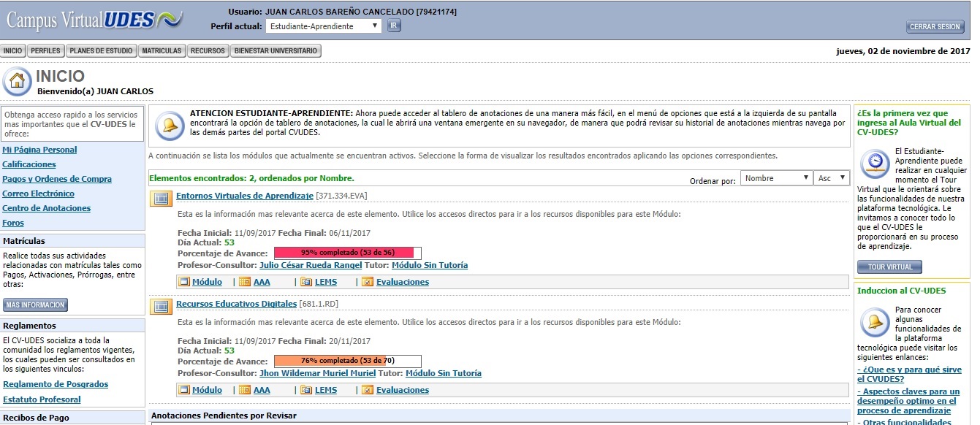Click the INICIO house icon
980x425 pixels.
coord(17,81)
